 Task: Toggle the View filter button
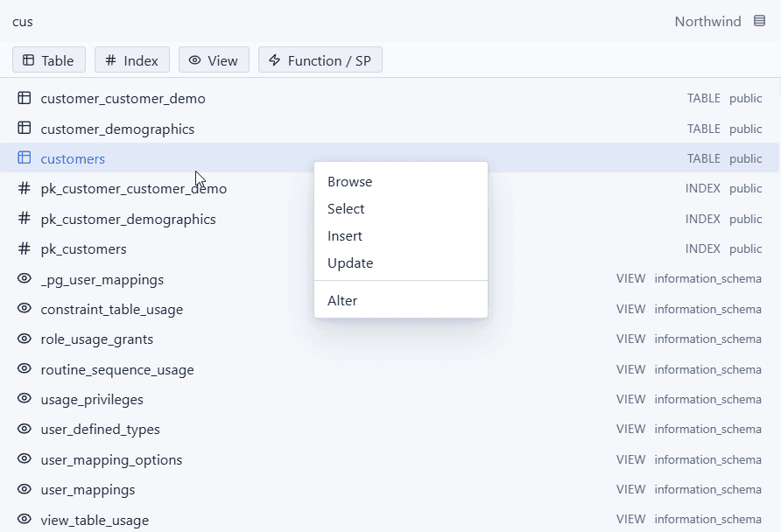[214, 59]
